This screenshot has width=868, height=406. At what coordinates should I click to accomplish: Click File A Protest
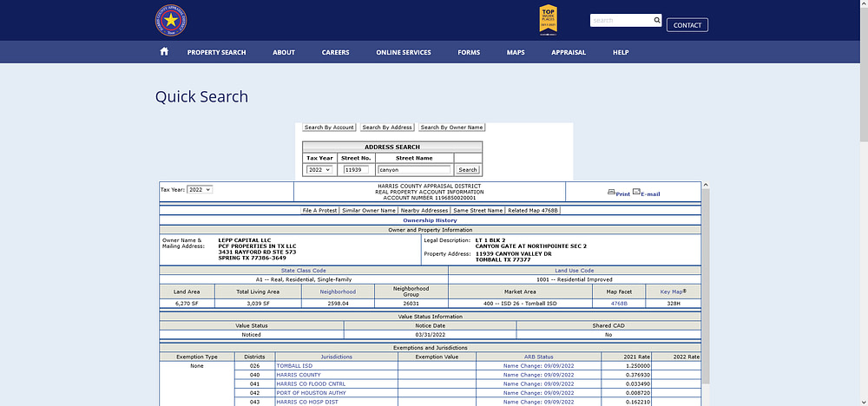point(320,211)
